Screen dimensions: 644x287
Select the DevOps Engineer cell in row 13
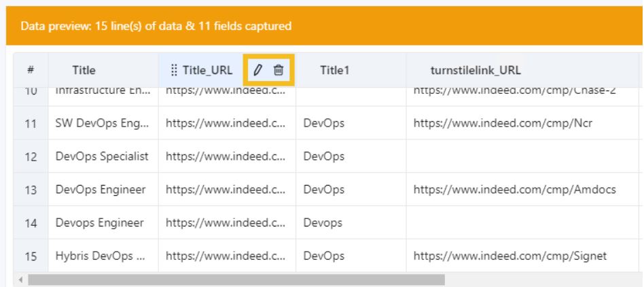tap(101, 190)
